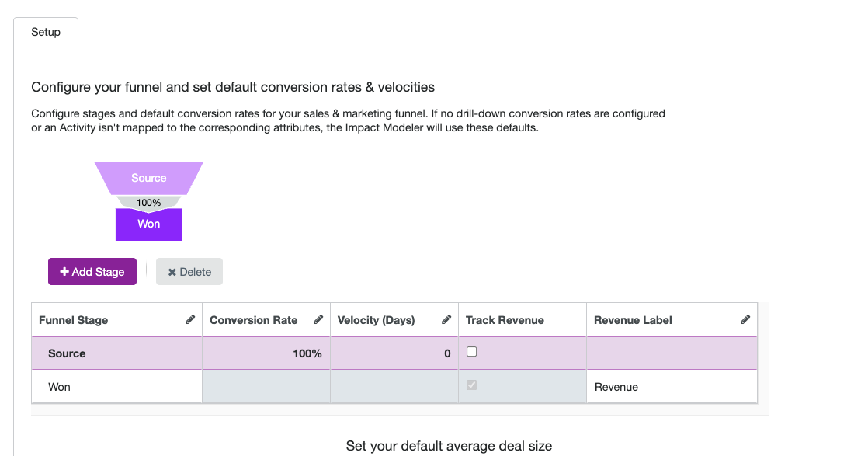The width and height of the screenshot is (868, 456).
Task: Enable Track Revenue for Source stage
Action: coord(471,352)
